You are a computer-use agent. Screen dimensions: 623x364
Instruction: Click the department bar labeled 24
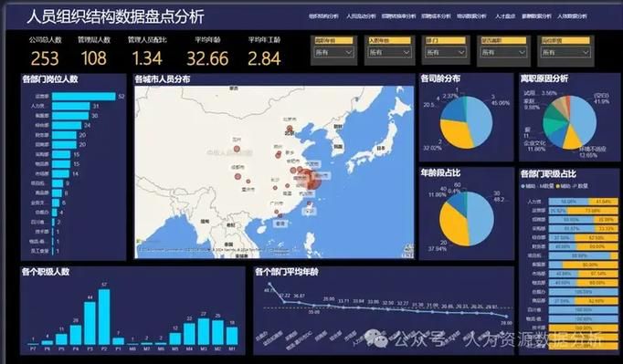tap(67, 125)
